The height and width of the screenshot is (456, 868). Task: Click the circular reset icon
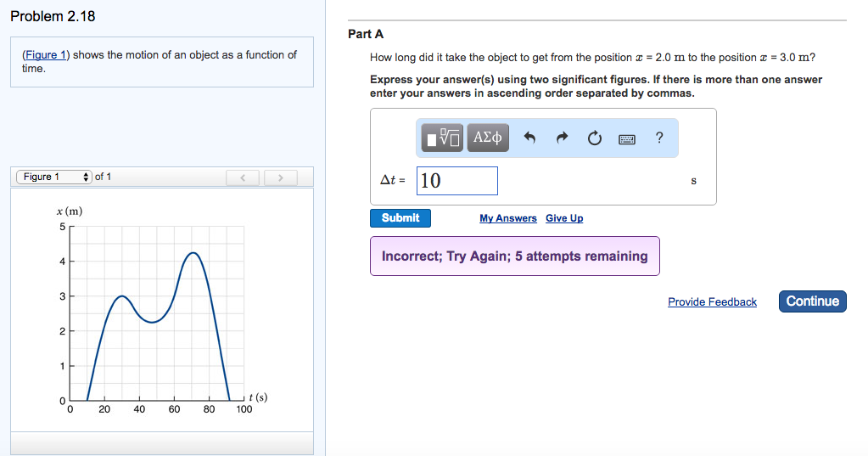[x=595, y=138]
